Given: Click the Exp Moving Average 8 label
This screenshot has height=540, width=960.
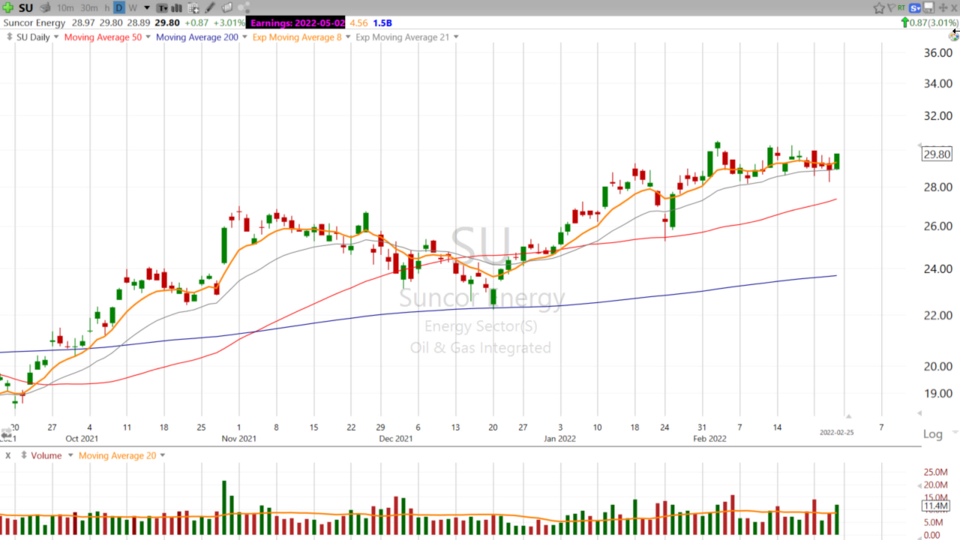Looking at the screenshot, I should 297,37.
